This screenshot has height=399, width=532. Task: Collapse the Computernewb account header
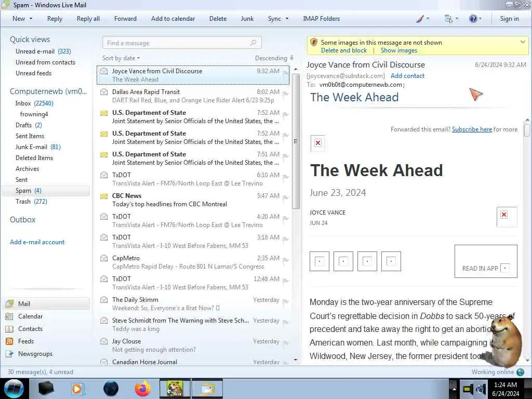48,91
